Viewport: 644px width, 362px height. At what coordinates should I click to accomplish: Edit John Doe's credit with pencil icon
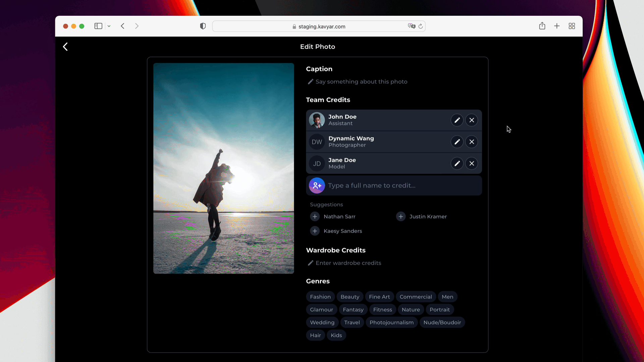(x=457, y=120)
